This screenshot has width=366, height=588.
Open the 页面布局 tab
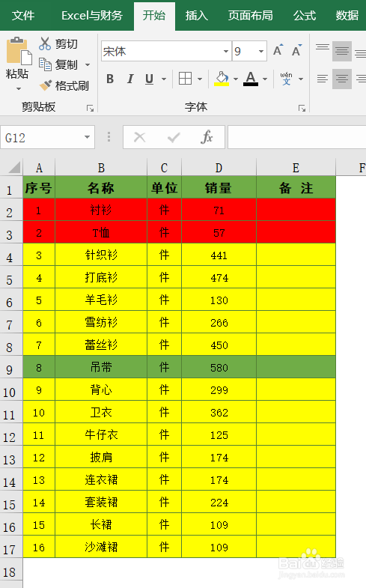tap(250, 16)
